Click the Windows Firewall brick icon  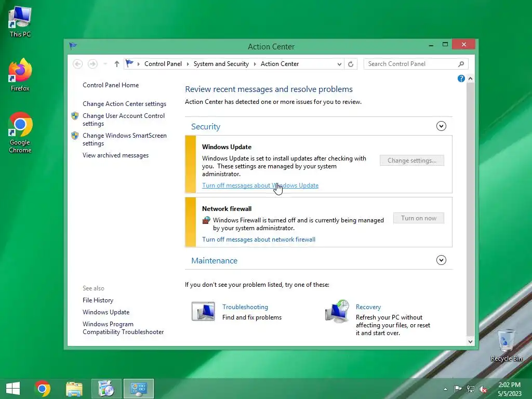coord(206,220)
